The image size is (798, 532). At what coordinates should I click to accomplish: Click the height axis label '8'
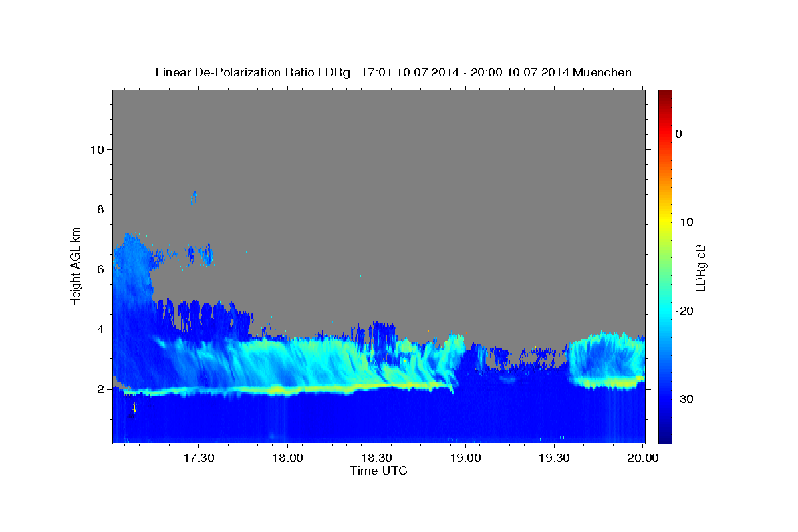point(101,209)
